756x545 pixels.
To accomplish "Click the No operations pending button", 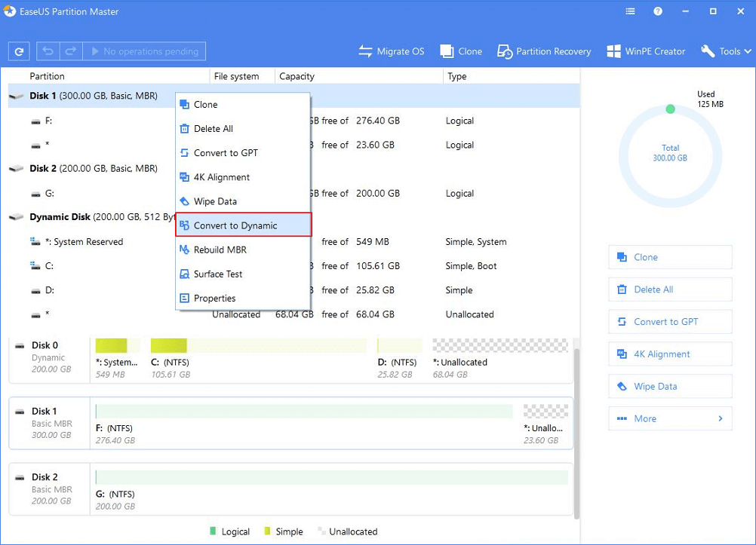I will pos(144,51).
